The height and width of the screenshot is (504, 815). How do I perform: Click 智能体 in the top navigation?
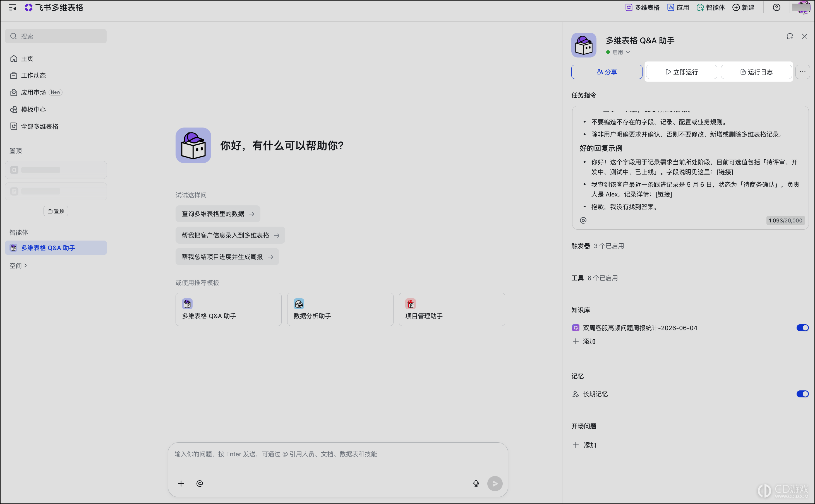711,8
